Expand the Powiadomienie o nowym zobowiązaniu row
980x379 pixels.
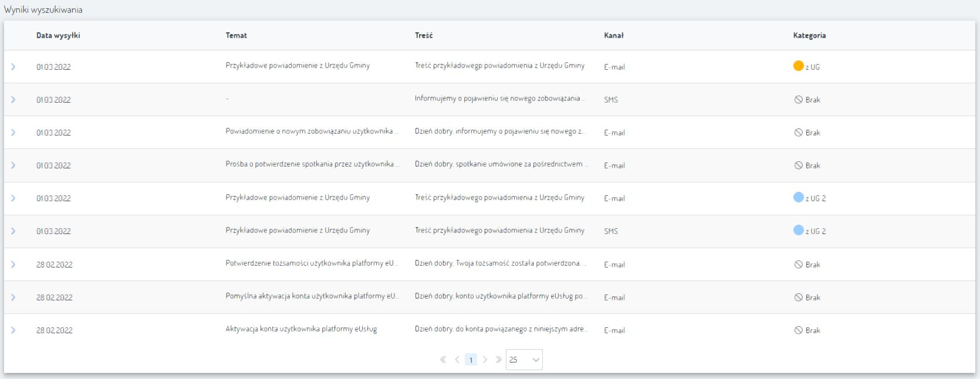coord(13,133)
